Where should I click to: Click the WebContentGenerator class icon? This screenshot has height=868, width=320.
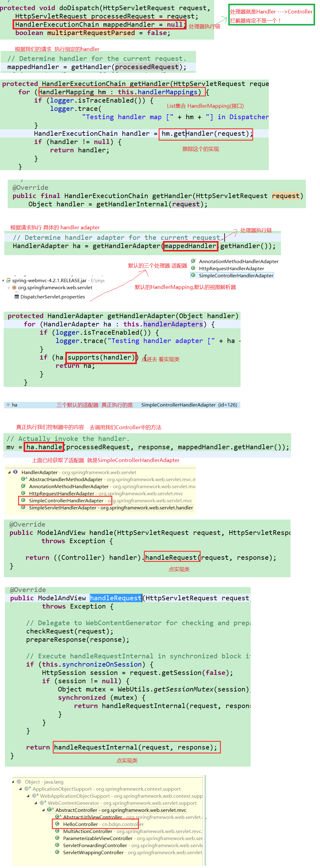pyautogui.click(x=43, y=803)
